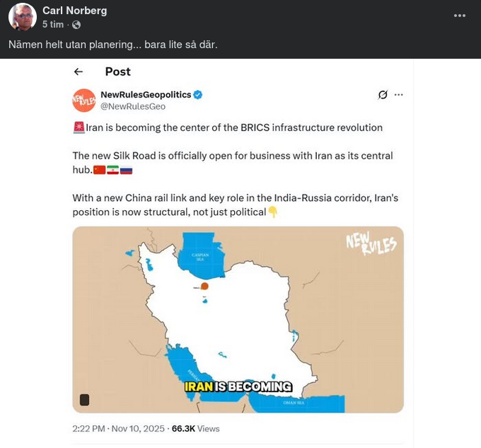
Task: Click the China flag emoji
Action: (x=99, y=170)
